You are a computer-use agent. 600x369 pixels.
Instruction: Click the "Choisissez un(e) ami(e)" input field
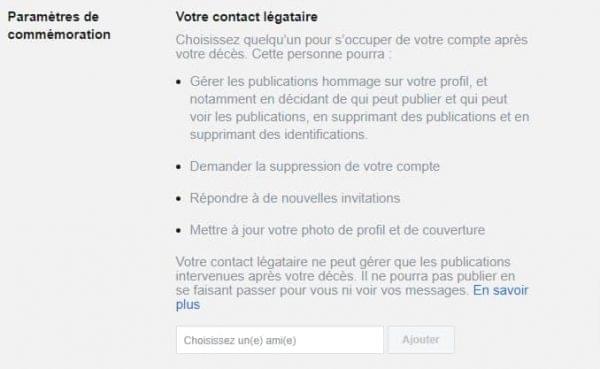coord(280,340)
